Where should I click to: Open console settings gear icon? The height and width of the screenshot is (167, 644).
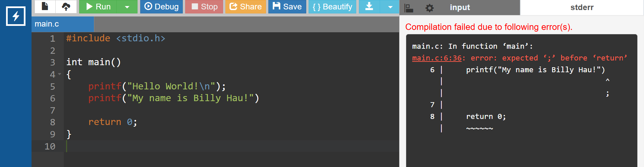click(429, 8)
